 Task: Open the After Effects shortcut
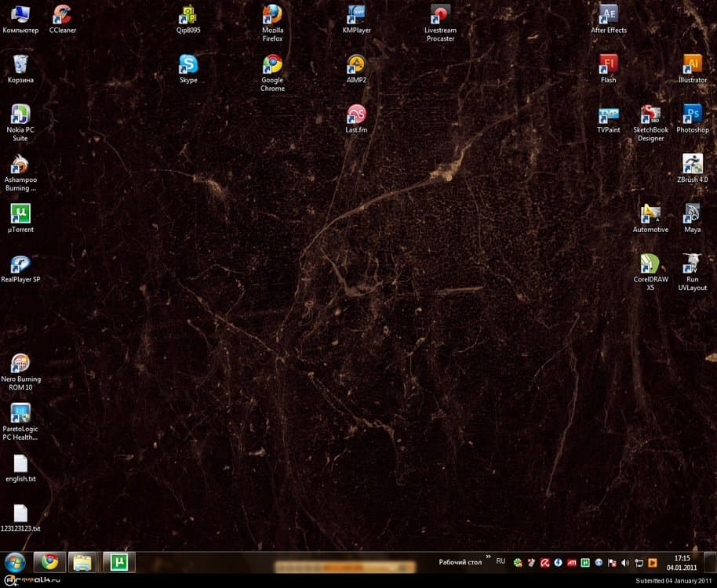tap(608, 15)
